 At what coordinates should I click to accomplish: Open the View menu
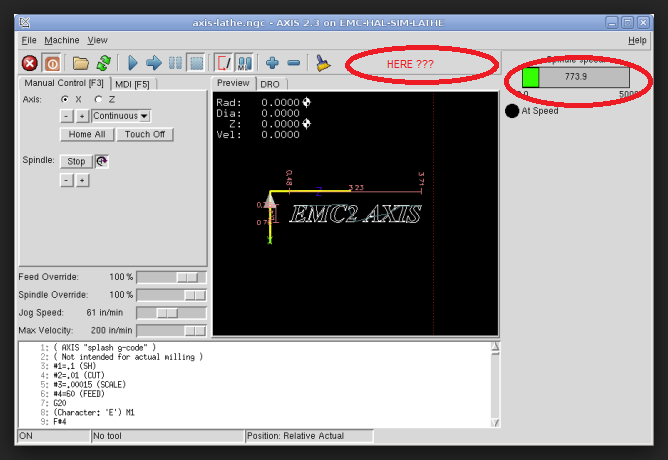tap(98, 40)
